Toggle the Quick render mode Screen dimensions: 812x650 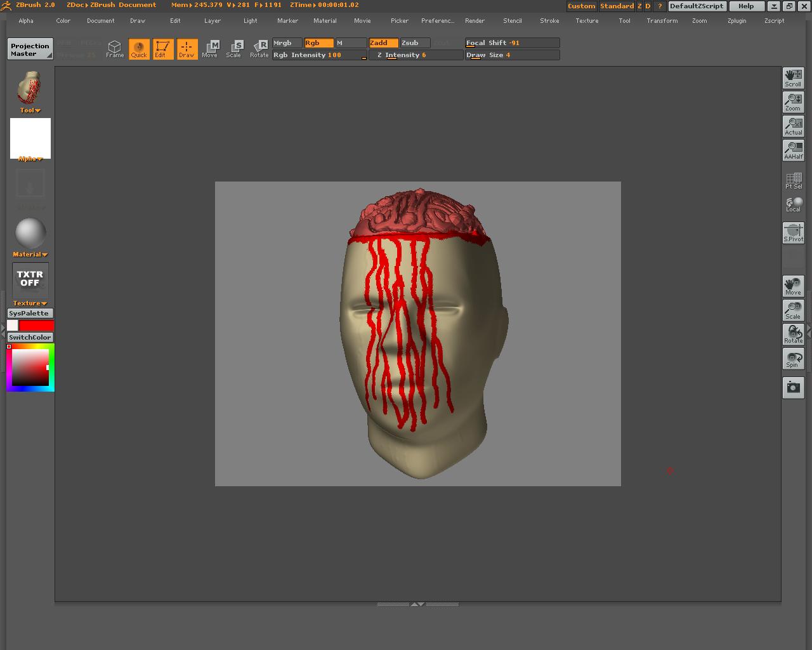pos(139,49)
